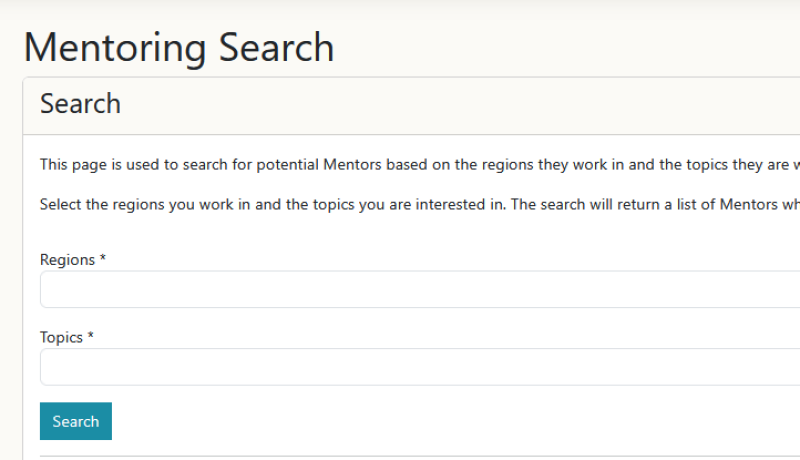Open the Regions selection field
The image size is (800, 460).
[420, 290]
